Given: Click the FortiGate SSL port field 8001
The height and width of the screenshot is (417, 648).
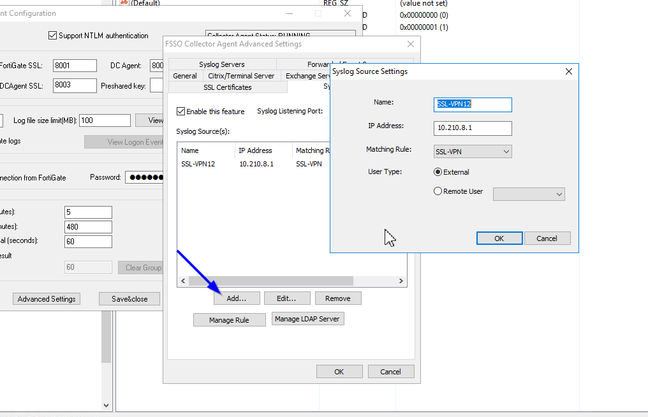Looking at the screenshot, I should click(x=75, y=65).
